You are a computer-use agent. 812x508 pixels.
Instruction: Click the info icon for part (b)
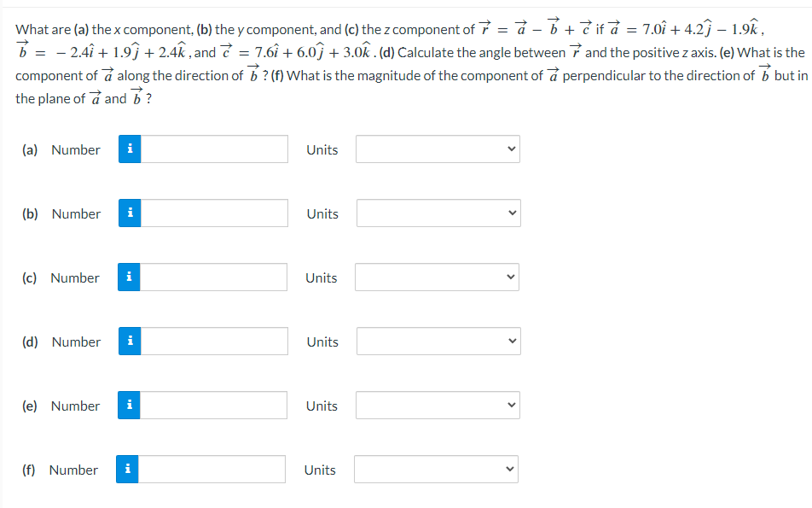point(129,213)
